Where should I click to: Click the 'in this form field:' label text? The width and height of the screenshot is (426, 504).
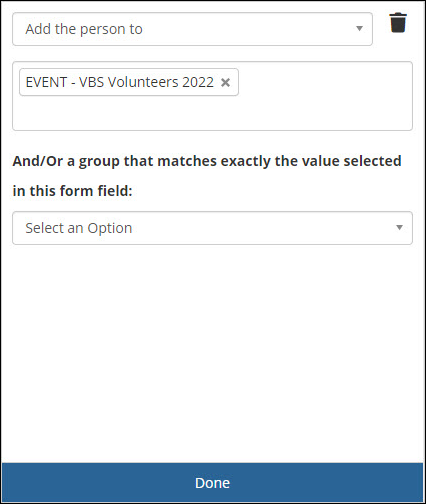pos(73,191)
